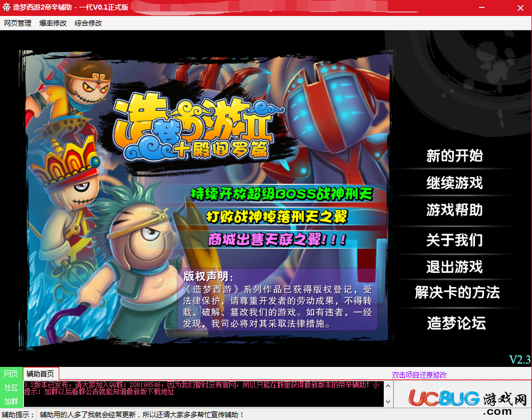Select the 网页 side tab
The image size is (532, 420).
coord(11,374)
